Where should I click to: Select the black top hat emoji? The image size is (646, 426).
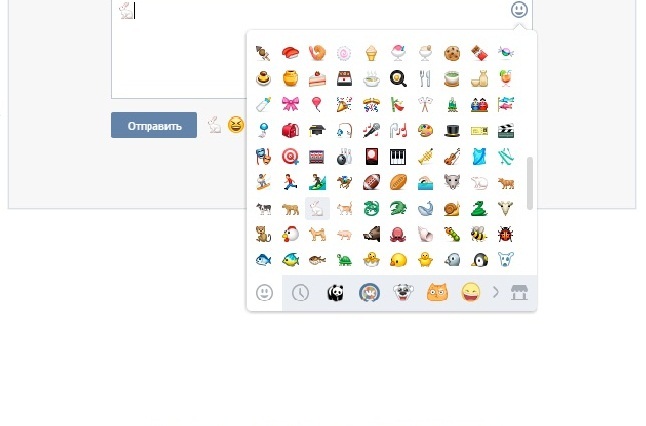tap(452, 131)
